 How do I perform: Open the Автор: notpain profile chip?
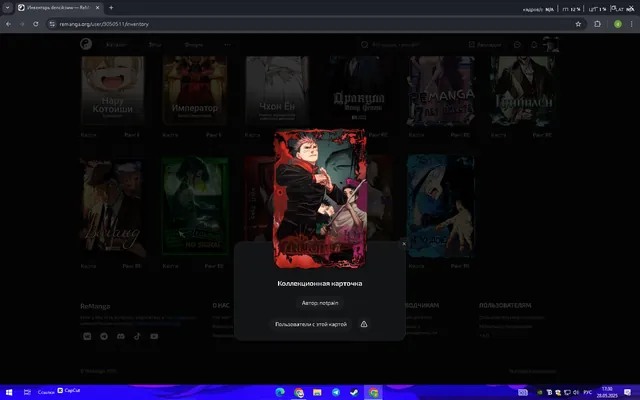320,303
